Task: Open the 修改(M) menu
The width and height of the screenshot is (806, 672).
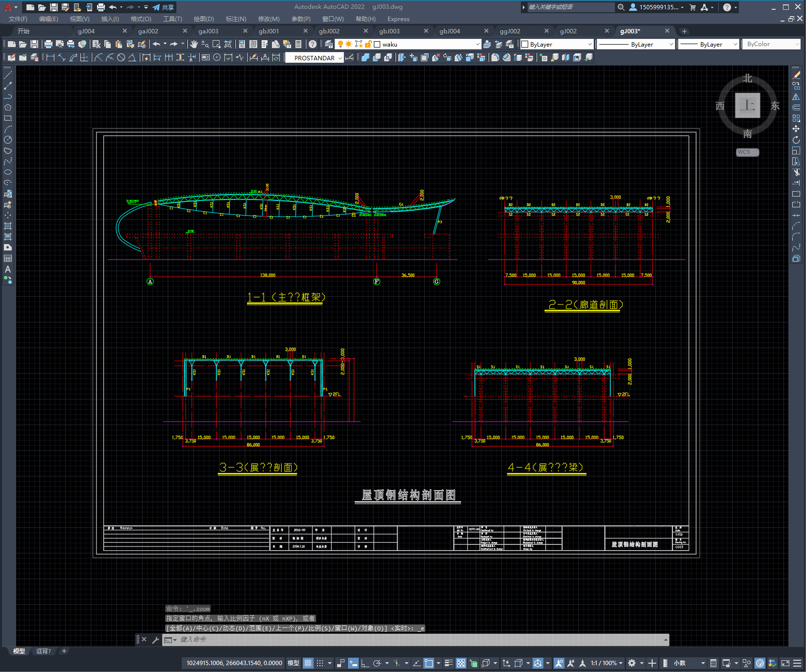Action: tap(269, 19)
